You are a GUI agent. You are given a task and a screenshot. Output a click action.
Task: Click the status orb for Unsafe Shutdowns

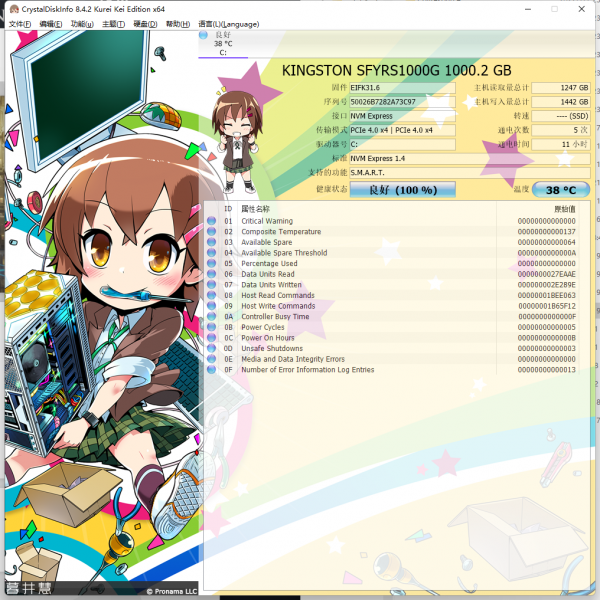pos(212,348)
